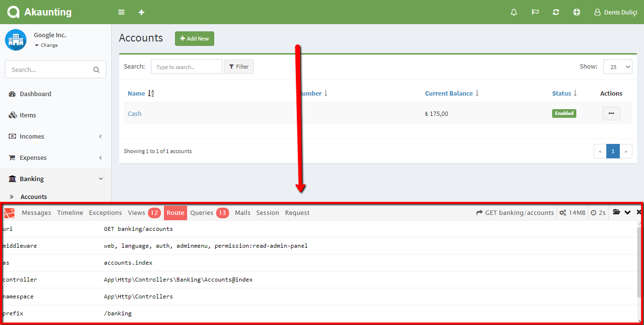Click the Google Inc. company building icon
Screen dimensions: 644x325
point(15,40)
